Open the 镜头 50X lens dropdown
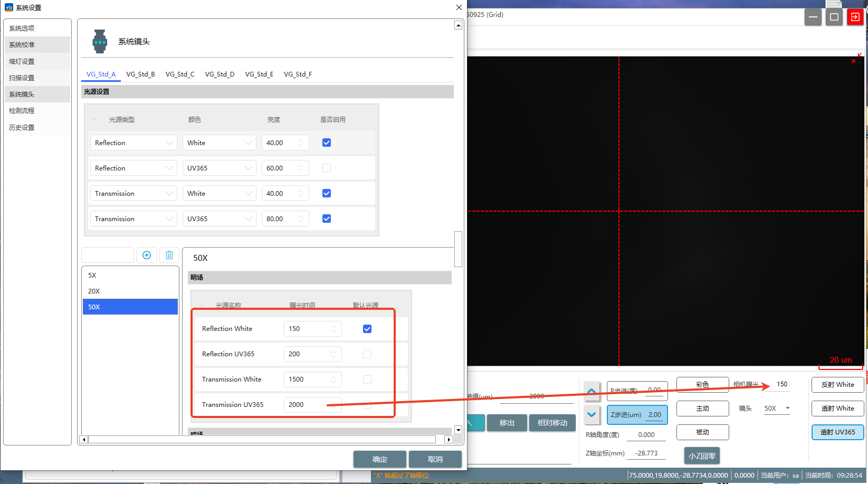This screenshot has height=484, width=868. click(777, 408)
